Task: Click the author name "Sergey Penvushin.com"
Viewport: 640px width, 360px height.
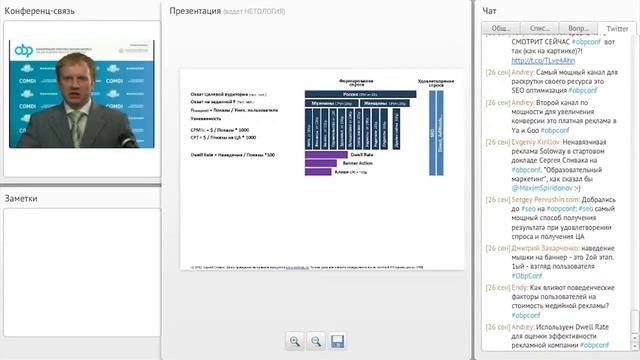Action: pos(545,200)
